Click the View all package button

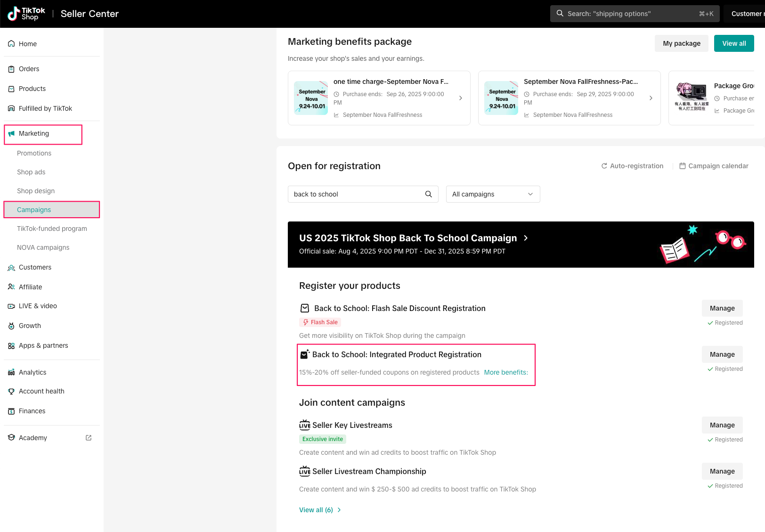[x=733, y=43]
